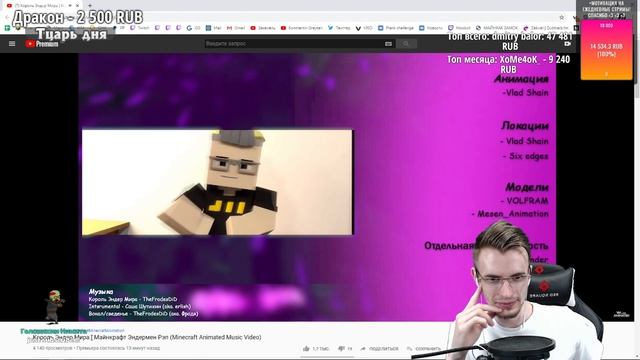The height and width of the screenshot is (360, 640).
Task: Dislike the video with thumbs-down icon
Action: [x=342, y=349]
